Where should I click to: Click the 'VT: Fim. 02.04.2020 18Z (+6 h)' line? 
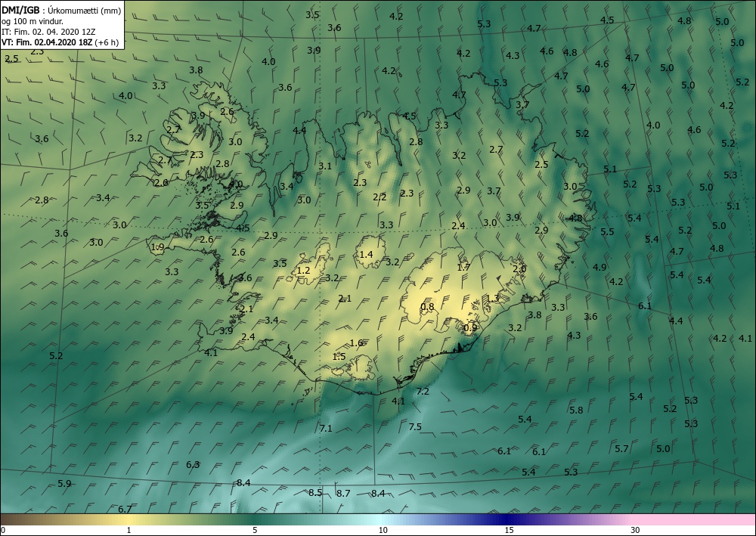[60, 42]
